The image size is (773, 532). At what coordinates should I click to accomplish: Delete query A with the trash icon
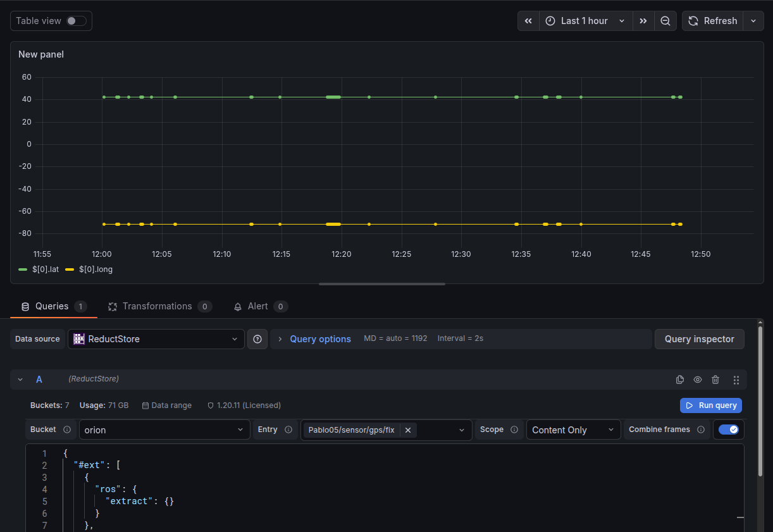715,380
